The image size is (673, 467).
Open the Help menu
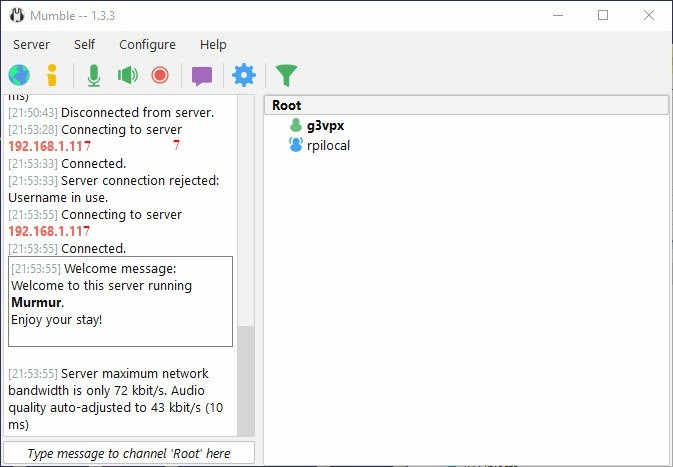(x=213, y=45)
